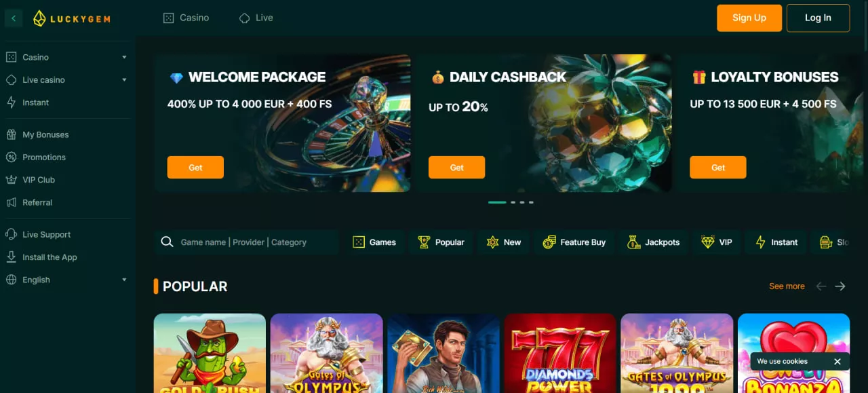
Task: Select the Jackpots category filter
Action: pos(654,242)
